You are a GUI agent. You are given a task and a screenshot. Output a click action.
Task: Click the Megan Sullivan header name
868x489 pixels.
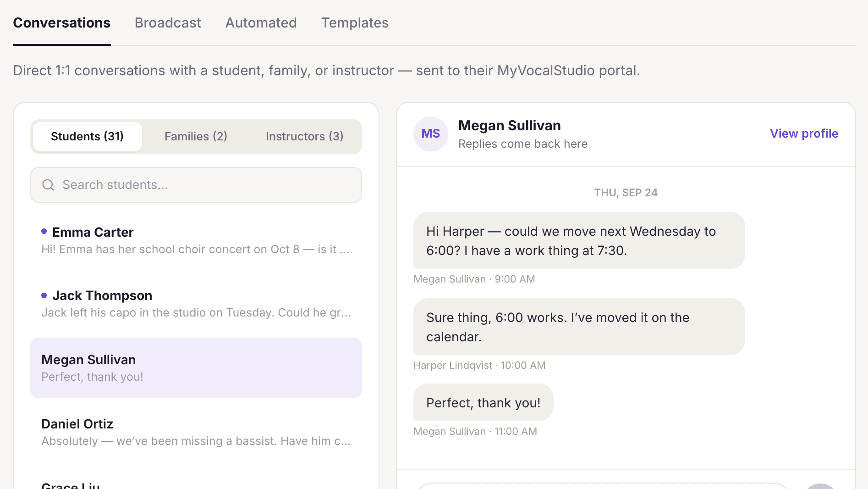[510, 125]
